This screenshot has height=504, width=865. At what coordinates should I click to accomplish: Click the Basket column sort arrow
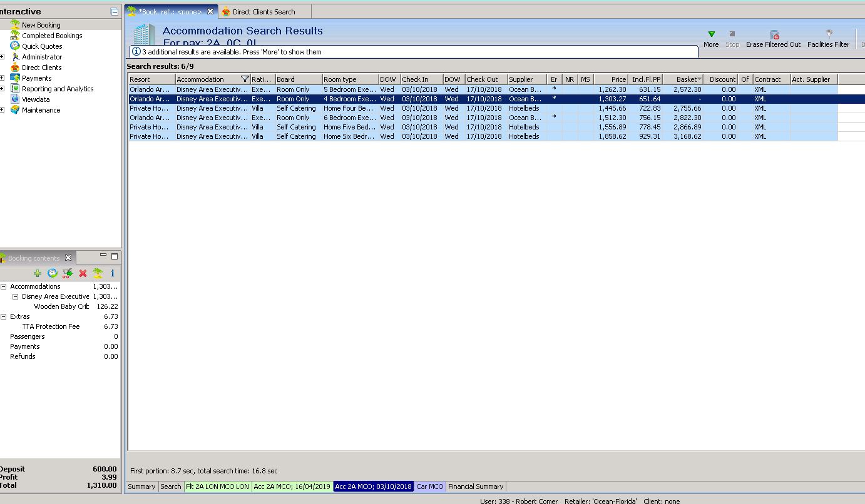(x=699, y=79)
